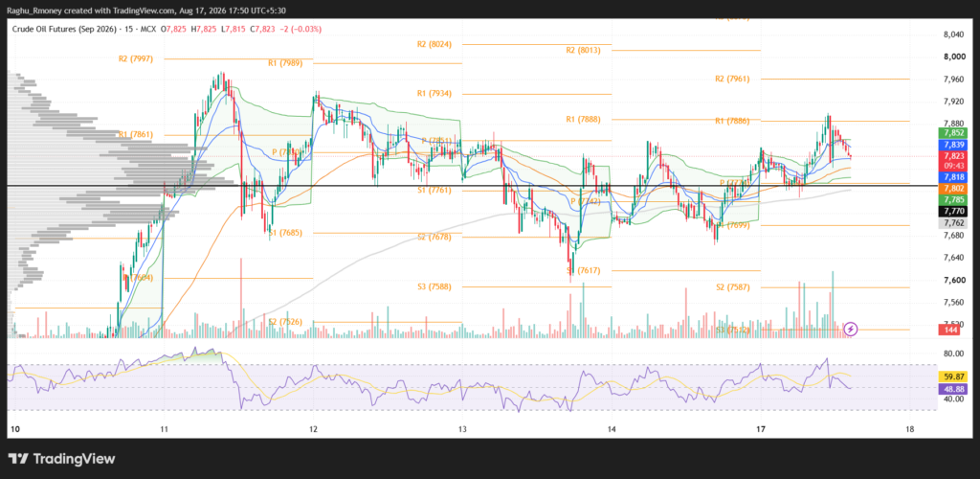Click the 8,040 price axis label

coord(953,35)
